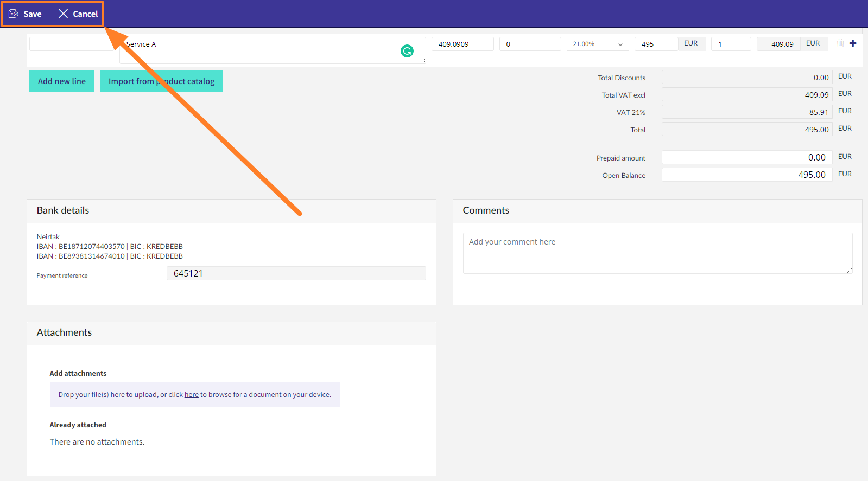This screenshot has width=868, height=481.
Task: Click the Open Balance field
Action: point(747,175)
